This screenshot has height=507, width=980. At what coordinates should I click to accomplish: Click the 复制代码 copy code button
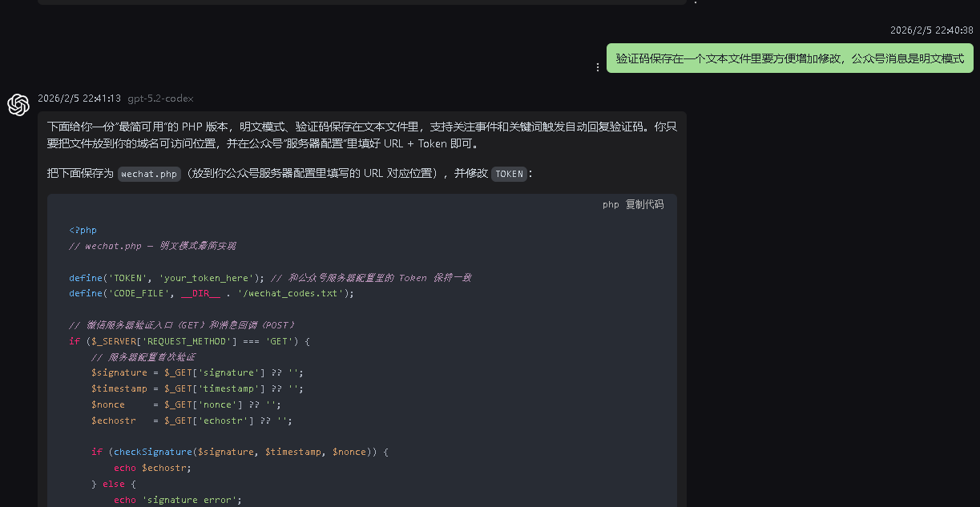(x=644, y=204)
